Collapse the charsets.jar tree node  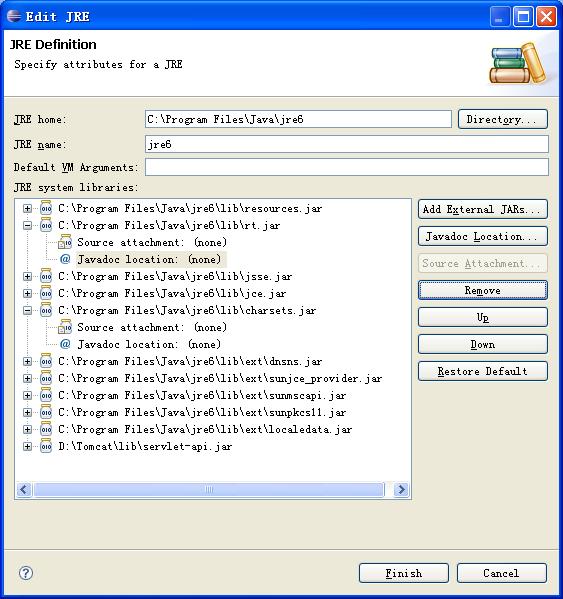(27, 310)
